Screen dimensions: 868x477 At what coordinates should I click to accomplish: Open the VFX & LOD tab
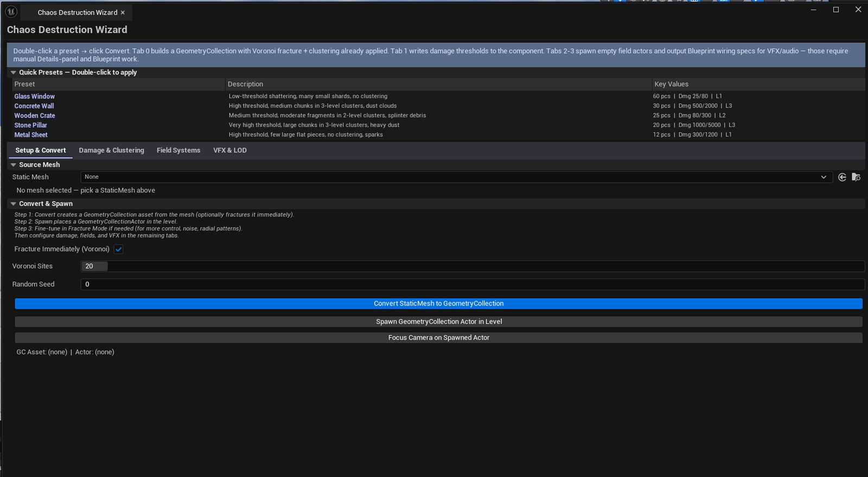(x=230, y=150)
